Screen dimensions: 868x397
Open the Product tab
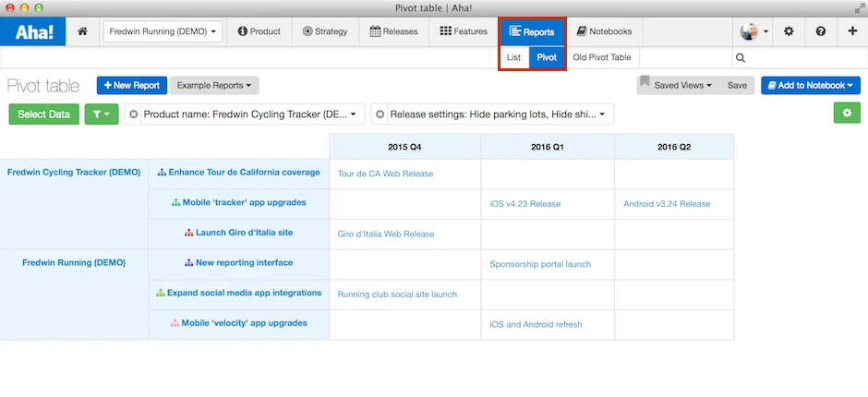(x=259, y=31)
